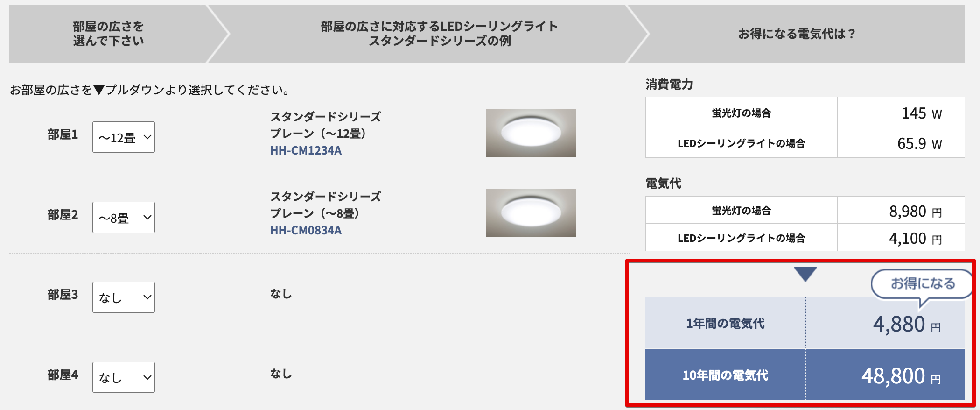The width and height of the screenshot is (980, 410).
Task: Click the お得になる speech bubble
Action: click(922, 283)
